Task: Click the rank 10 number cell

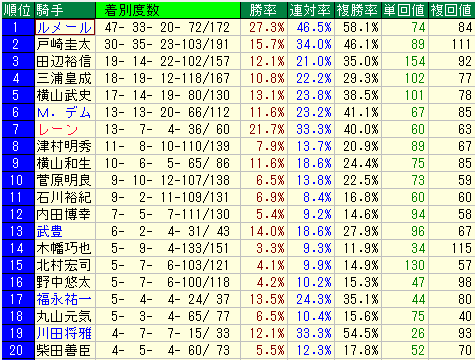Action: coord(18,180)
